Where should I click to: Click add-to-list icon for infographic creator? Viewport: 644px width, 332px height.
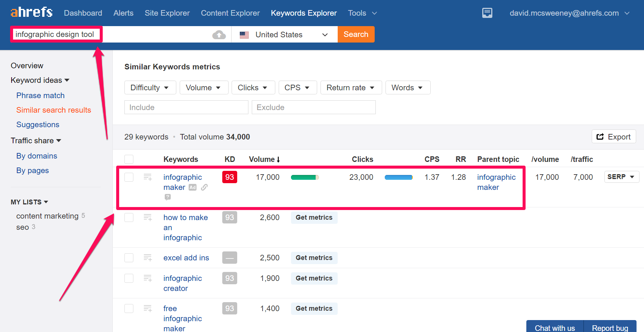(x=148, y=278)
